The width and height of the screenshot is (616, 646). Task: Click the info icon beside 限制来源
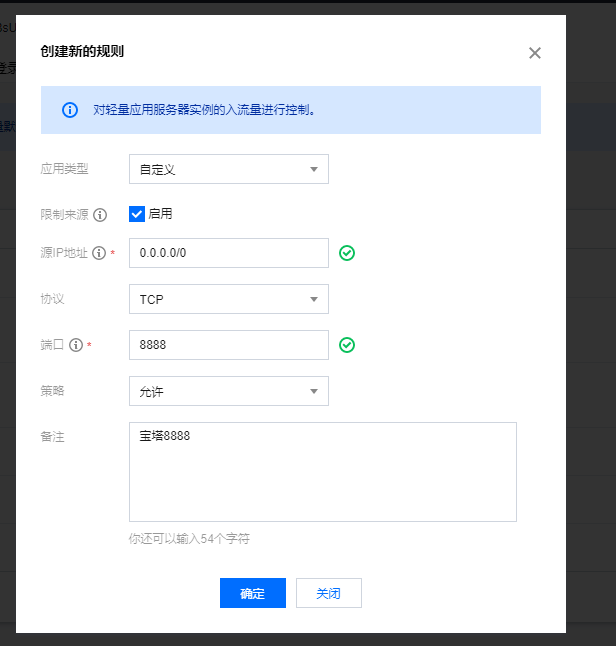click(100, 214)
